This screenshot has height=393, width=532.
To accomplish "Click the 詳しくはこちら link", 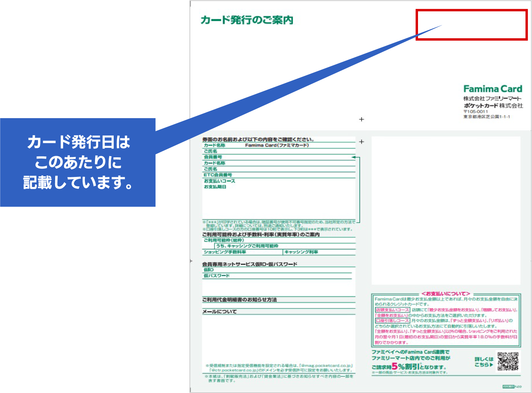I will pyautogui.click(x=484, y=362).
